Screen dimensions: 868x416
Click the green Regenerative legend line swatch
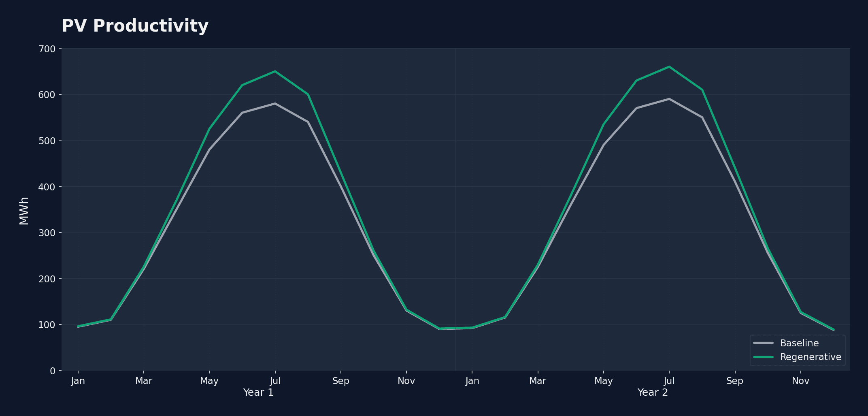pos(763,357)
